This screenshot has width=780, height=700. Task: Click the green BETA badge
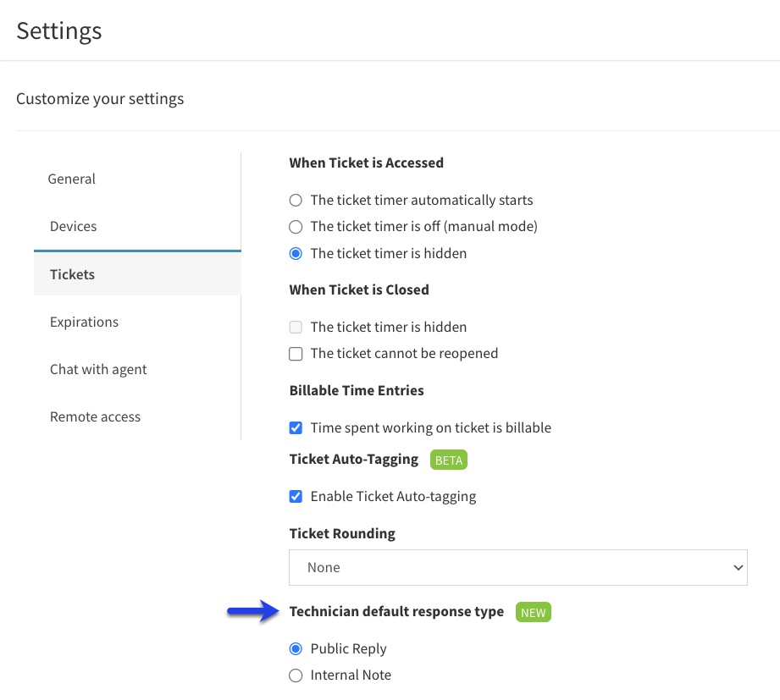[x=449, y=460]
